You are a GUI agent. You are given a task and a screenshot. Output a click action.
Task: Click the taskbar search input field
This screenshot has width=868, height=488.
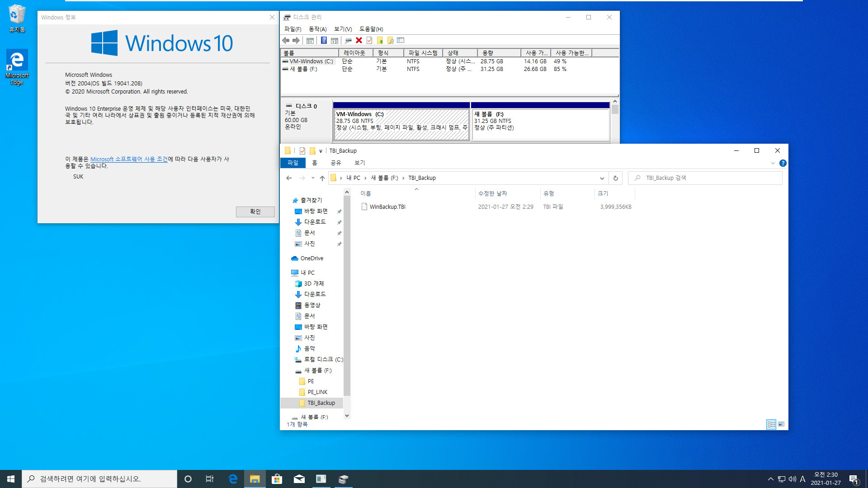tap(99, 479)
